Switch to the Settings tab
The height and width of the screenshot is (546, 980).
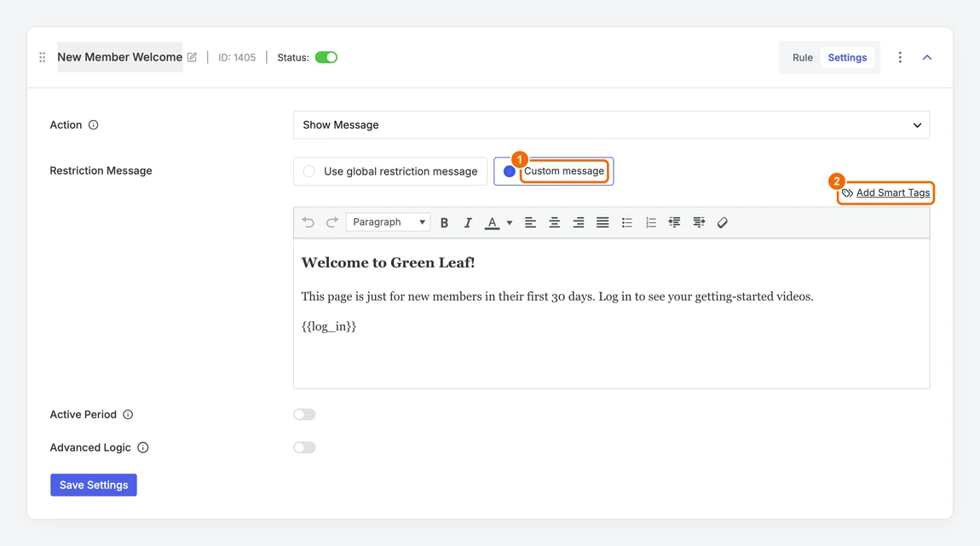[847, 57]
